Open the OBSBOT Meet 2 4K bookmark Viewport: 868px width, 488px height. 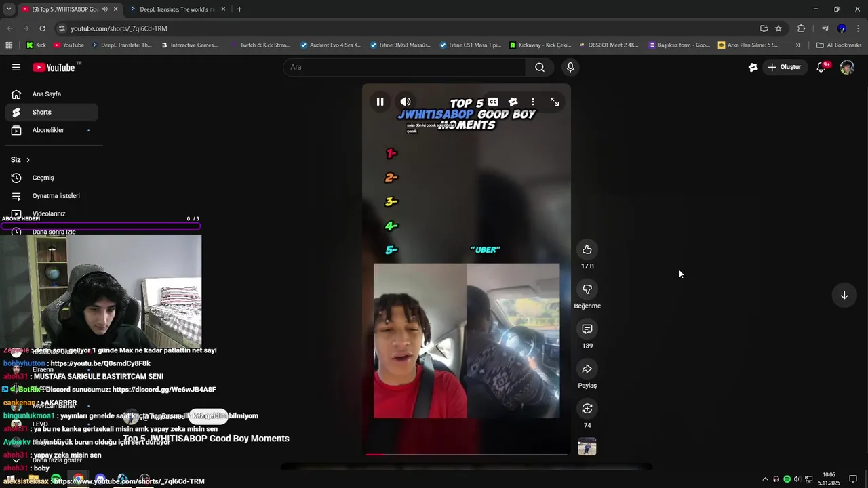pos(608,45)
